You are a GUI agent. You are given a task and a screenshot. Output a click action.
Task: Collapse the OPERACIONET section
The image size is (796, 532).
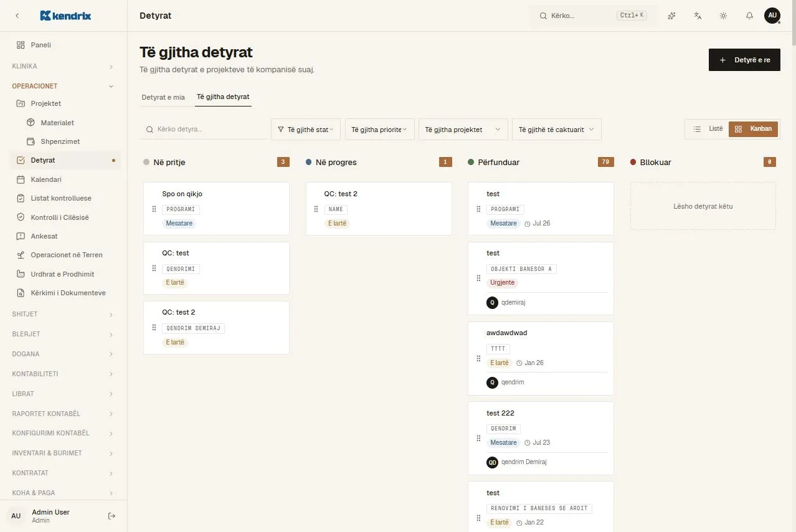click(64, 86)
